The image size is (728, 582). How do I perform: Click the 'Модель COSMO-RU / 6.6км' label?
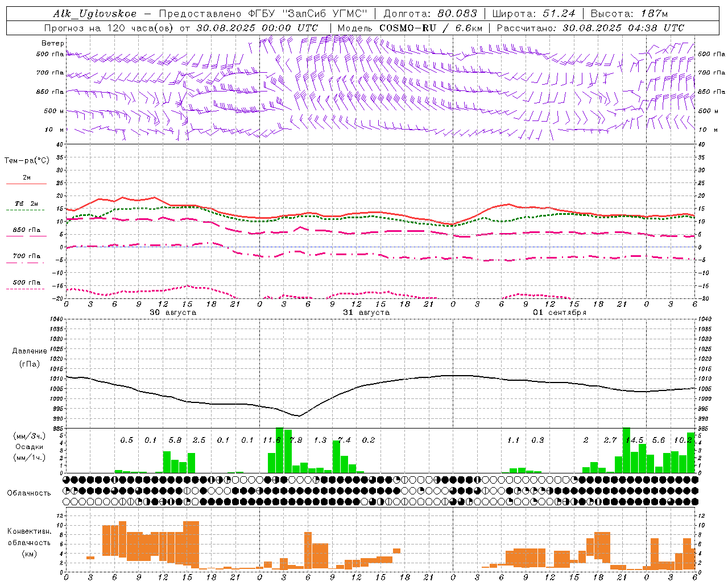[x=409, y=28]
